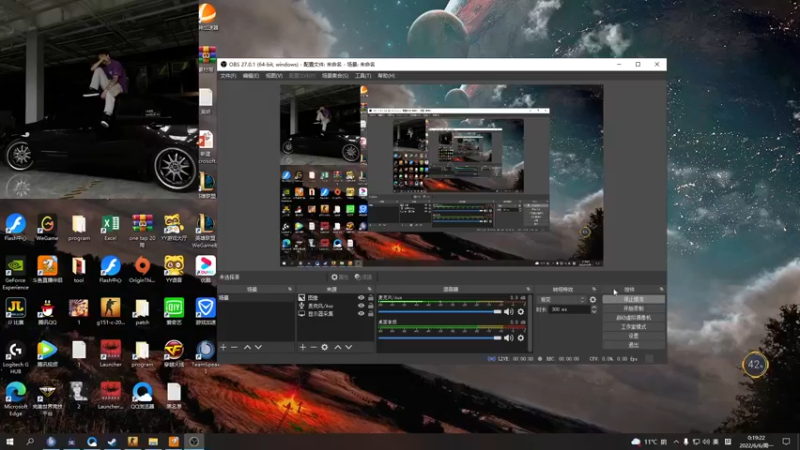800x450 pixels.
Task: Pop out the Controls dock using its header icon
Action: (x=661, y=289)
